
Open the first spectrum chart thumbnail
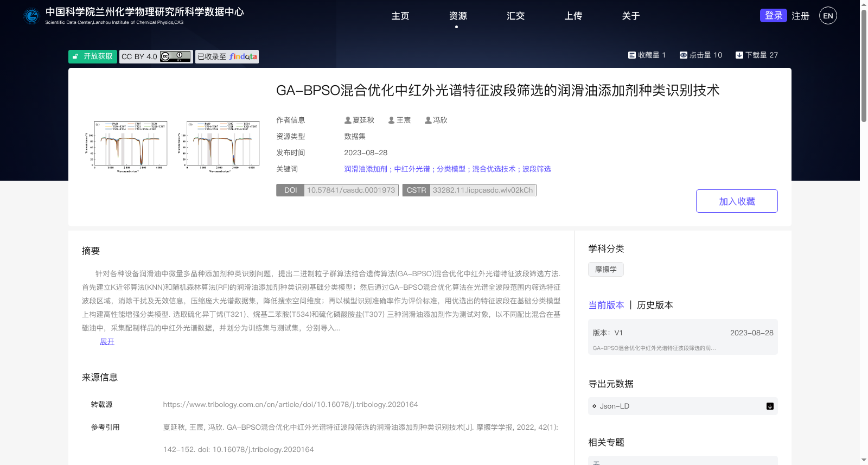point(126,146)
